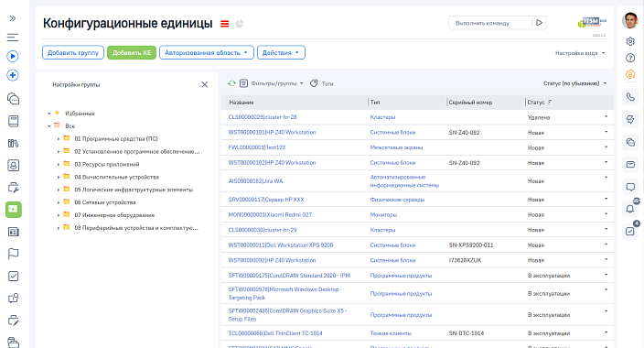Focus the Выполнить команду input field
The height and width of the screenshot is (348, 644).
tap(490, 23)
